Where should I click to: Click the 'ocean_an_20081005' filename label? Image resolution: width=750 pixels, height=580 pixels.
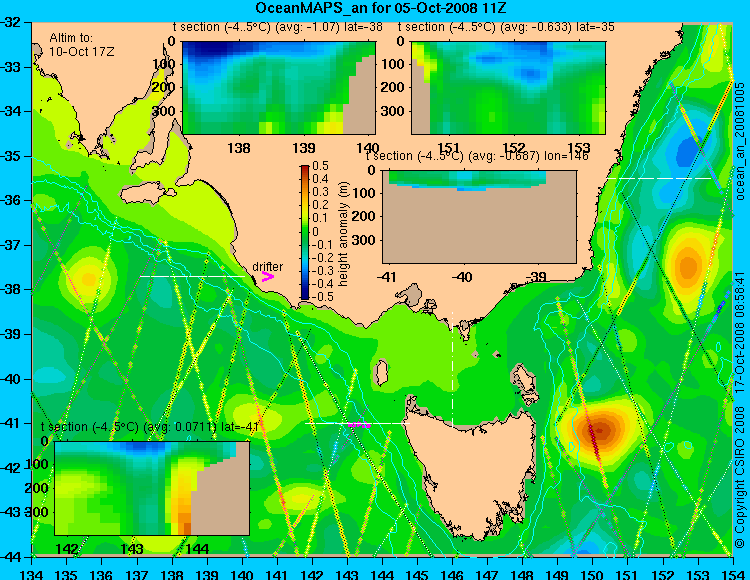(x=739, y=142)
